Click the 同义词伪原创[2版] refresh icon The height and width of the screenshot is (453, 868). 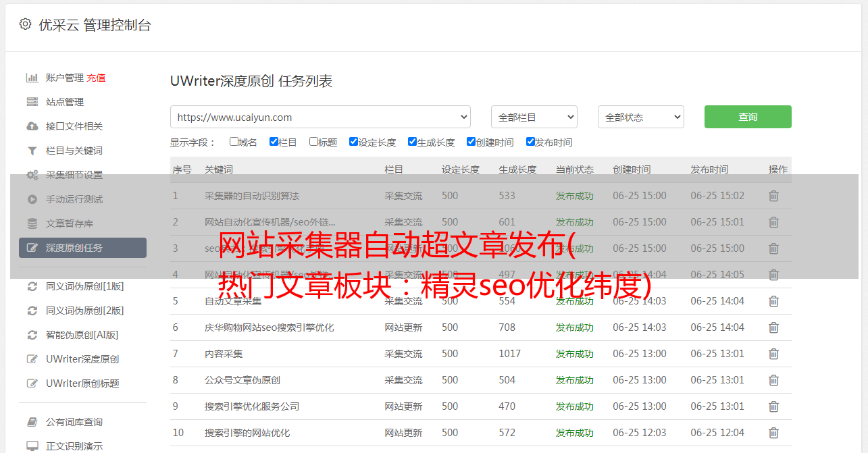click(x=32, y=311)
